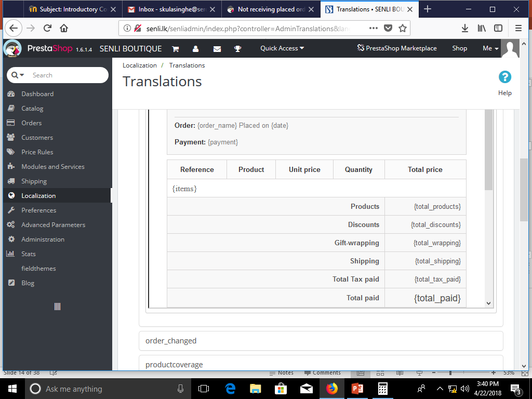The width and height of the screenshot is (532, 399).
Task: Open the Windows Start menu
Action: [12, 389]
